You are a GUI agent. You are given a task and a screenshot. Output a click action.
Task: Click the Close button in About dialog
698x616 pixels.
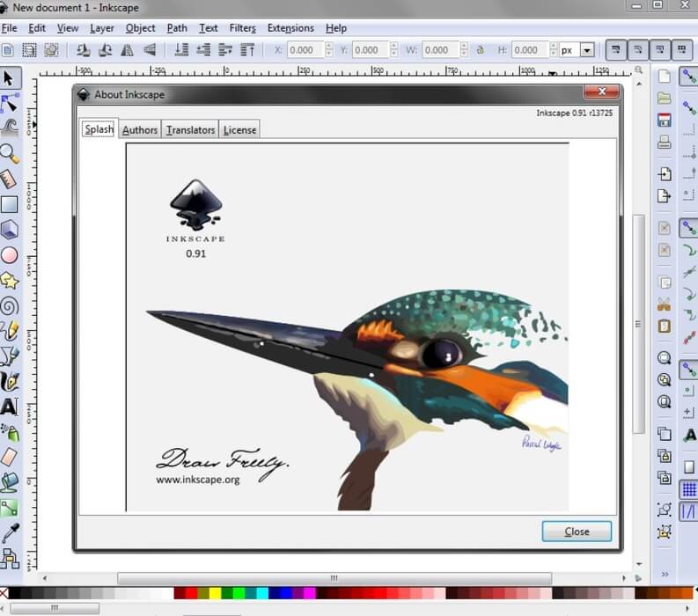(x=577, y=532)
